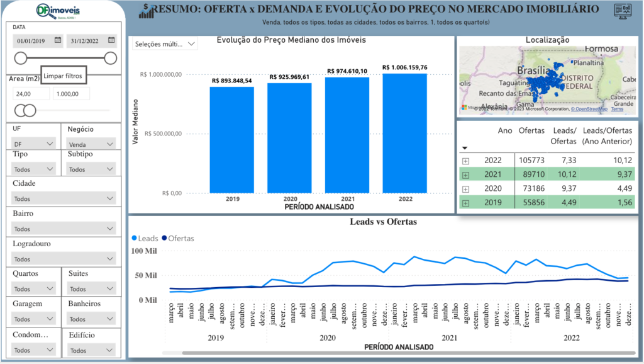
Task: Open the end date calendar picker
Action: (x=111, y=40)
